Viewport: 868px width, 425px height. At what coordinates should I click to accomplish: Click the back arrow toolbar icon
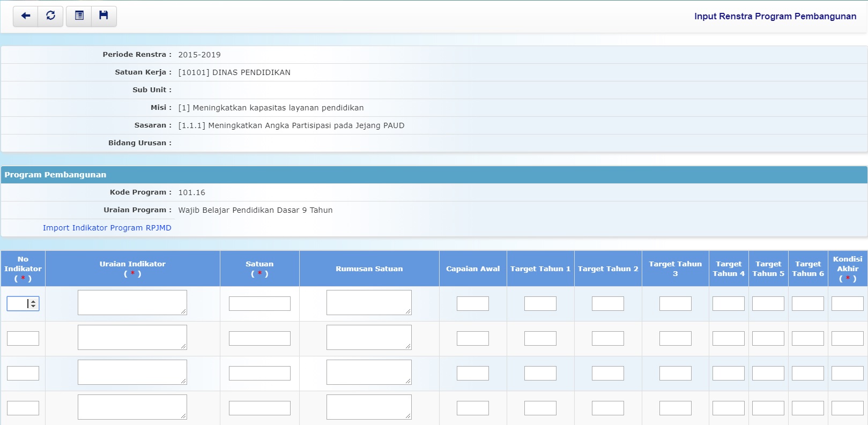(x=25, y=16)
